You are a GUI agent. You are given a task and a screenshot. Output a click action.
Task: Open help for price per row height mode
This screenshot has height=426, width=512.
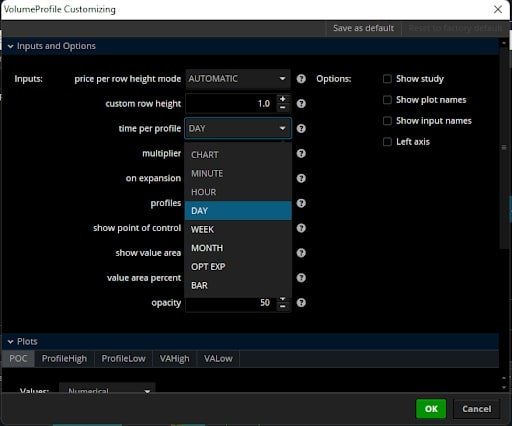(301, 79)
